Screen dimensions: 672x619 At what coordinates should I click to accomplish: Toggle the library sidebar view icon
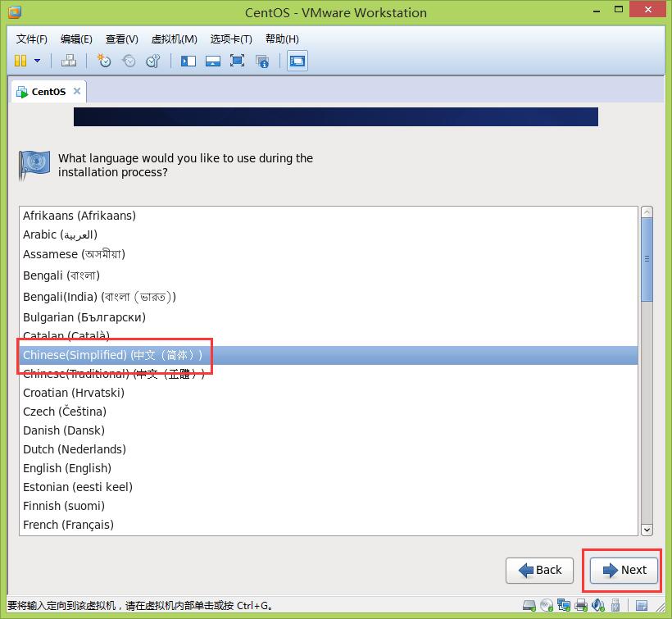point(188,61)
